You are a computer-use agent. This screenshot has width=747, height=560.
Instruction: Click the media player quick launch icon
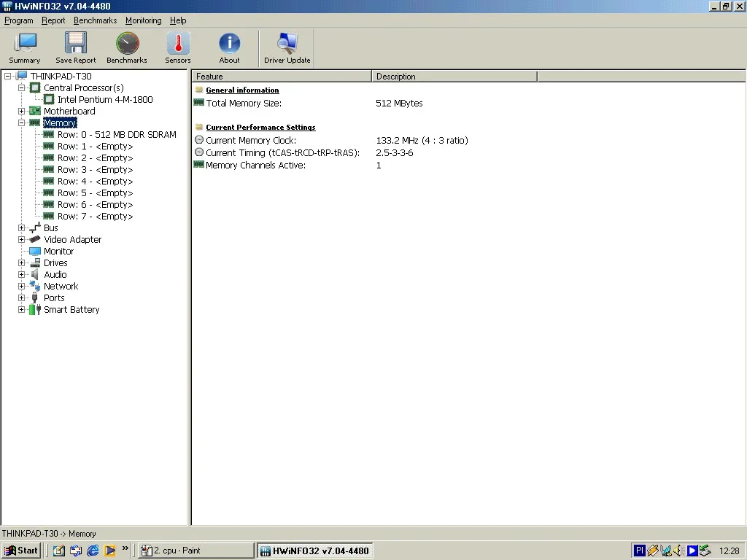109,551
